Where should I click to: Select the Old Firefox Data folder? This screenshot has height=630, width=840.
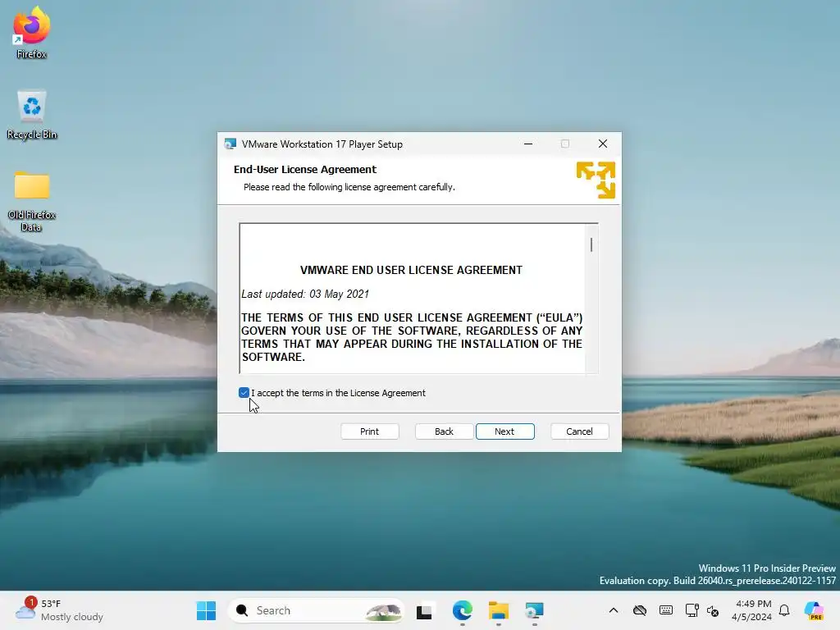click(x=32, y=201)
